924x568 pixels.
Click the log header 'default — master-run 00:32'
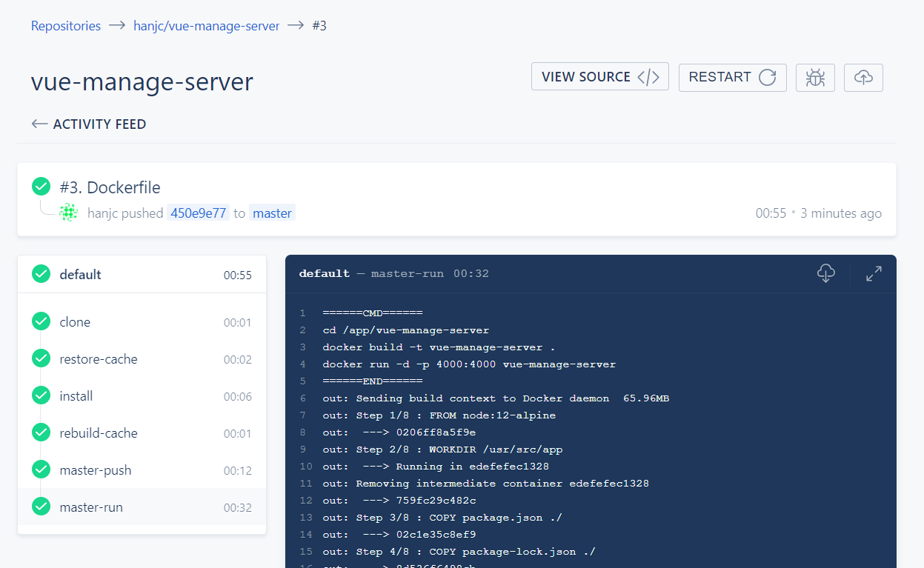pyautogui.click(x=393, y=273)
